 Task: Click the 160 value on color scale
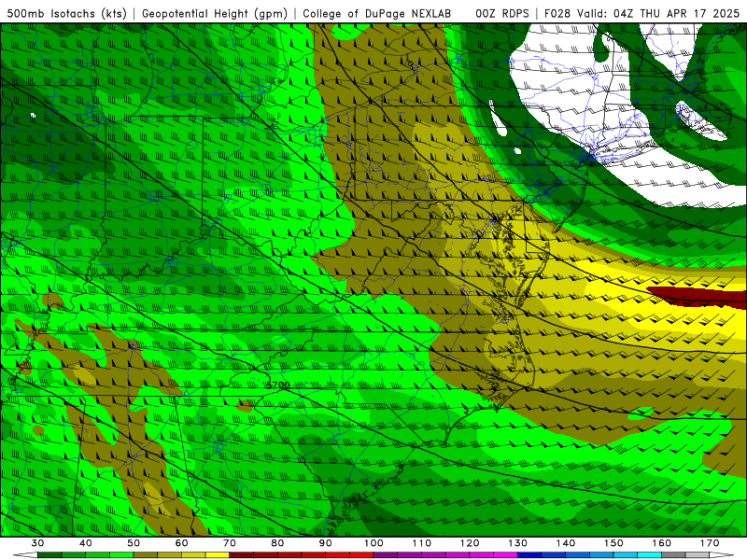662,543
